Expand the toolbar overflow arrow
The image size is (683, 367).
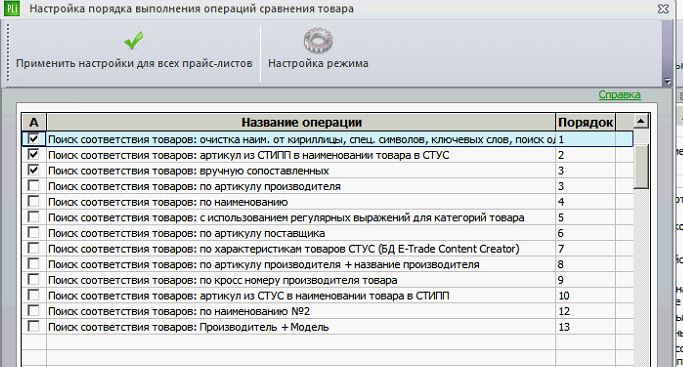(x=667, y=81)
